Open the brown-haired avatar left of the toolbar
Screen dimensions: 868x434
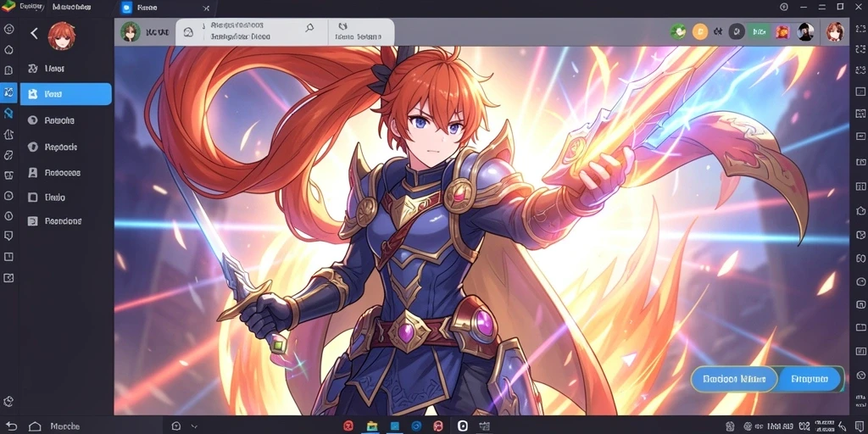pos(131,32)
